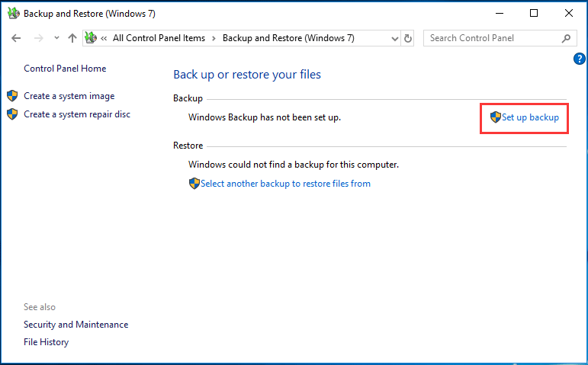This screenshot has height=365, width=588.
Task: Type in Search Control Panel field
Action: click(492, 38)
